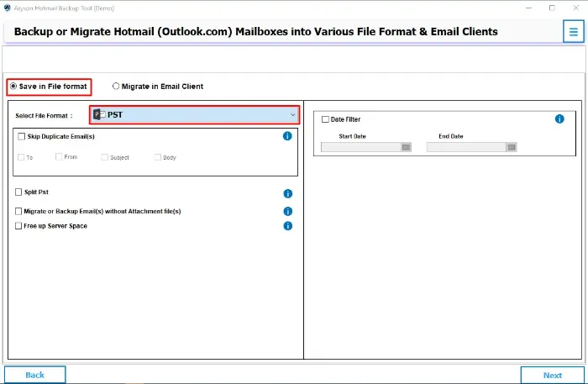The width and height of the screenshot is (588, 384).
Task: Maximize the Aryson Hotmail Backup window
Action: coord(552,8)
